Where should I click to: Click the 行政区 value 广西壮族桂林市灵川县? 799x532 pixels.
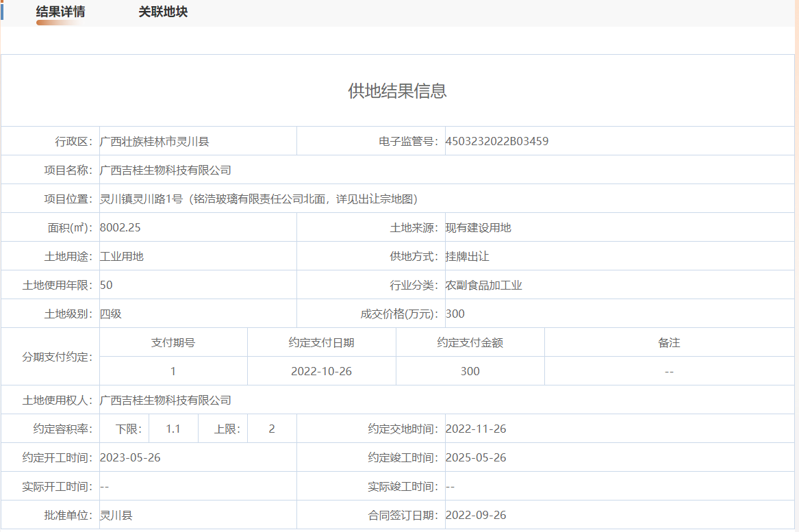(x=154, y=142)
